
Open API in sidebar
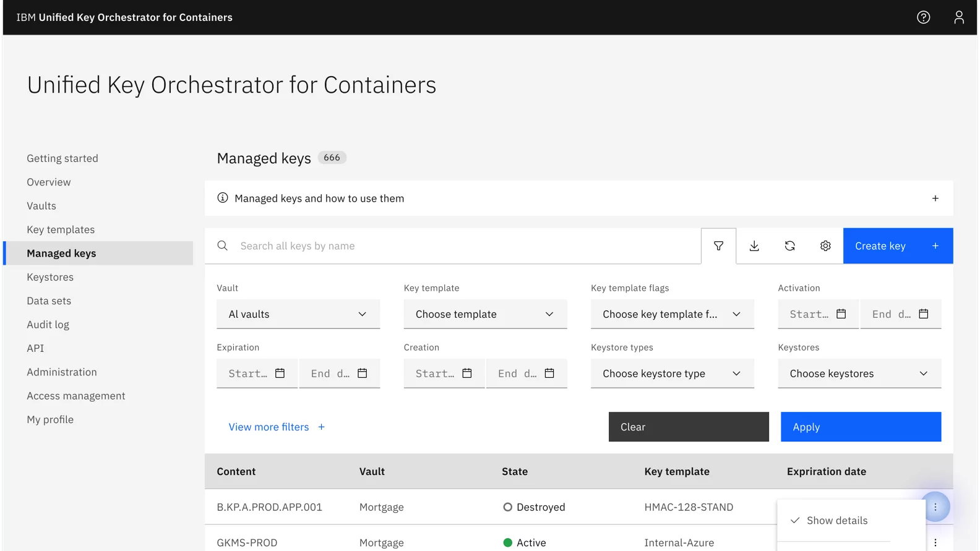coord(35,348)
